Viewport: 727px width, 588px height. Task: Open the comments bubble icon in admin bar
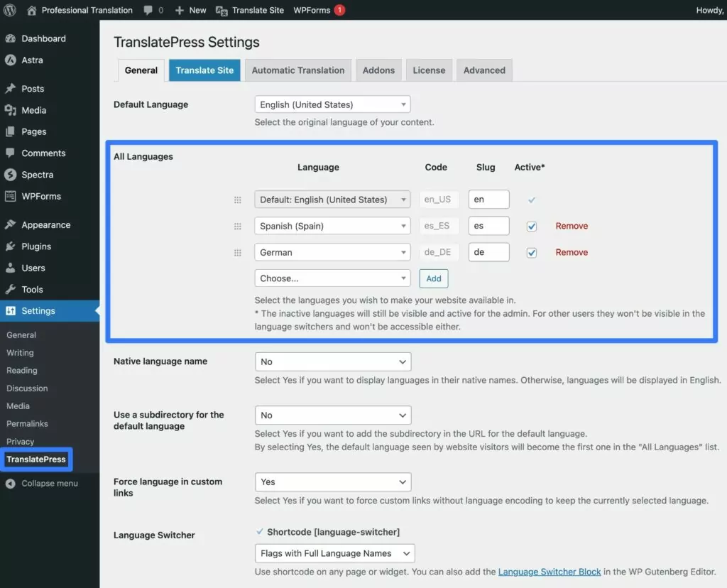click(x=148, y=10)
